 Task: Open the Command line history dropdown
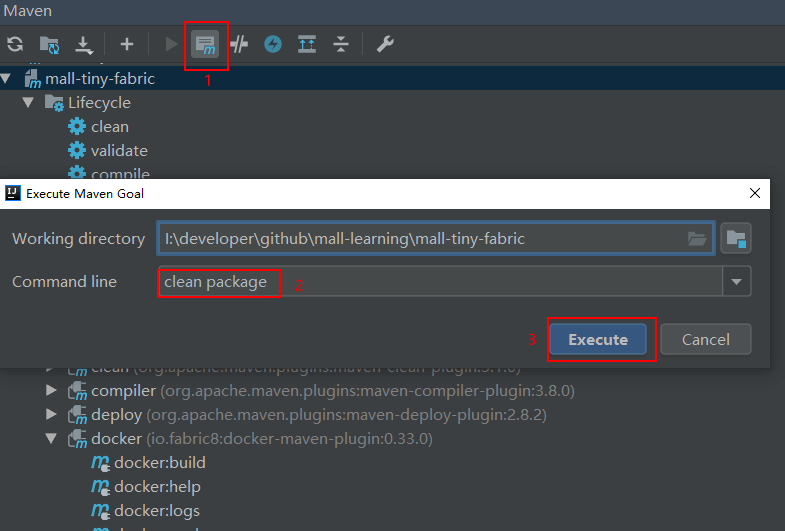click(737, 282)
